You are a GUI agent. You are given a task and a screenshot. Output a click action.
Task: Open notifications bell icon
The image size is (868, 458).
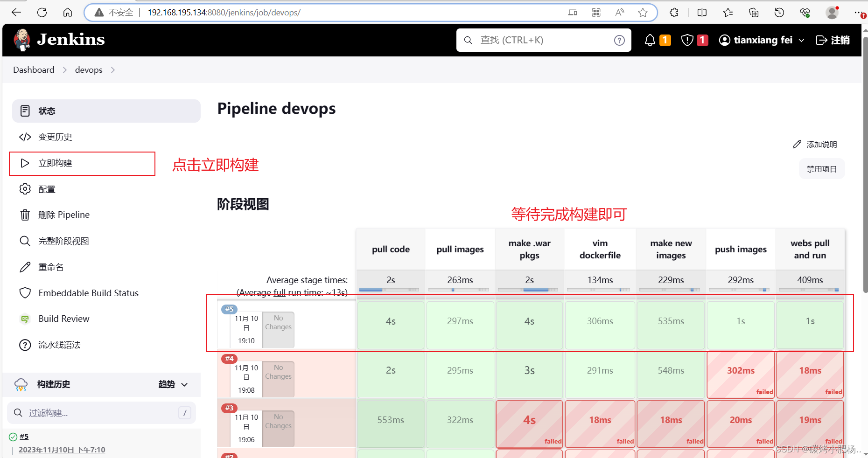(x=650, y=40)
